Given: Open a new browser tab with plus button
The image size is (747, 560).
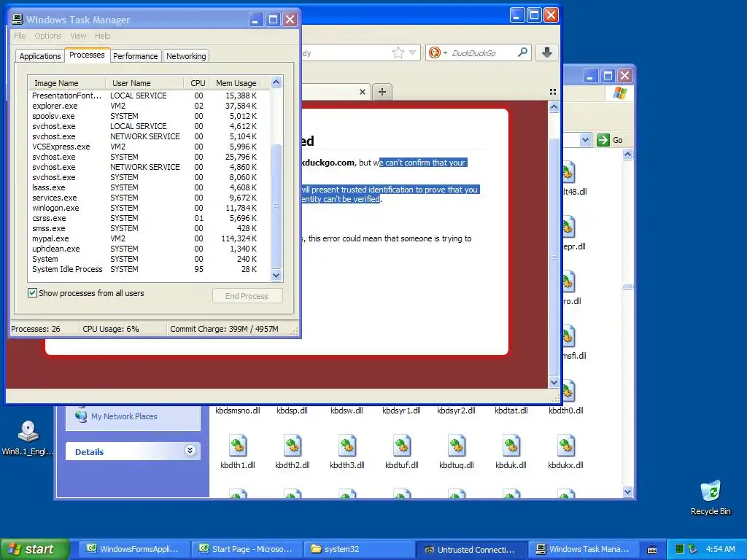Looking at the screenshot, I should [382, 91].
